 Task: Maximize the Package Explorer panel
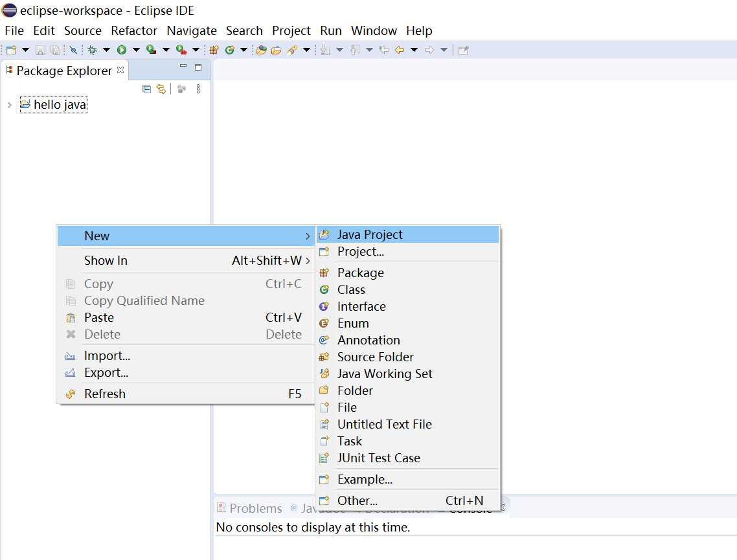pos(198,67)
